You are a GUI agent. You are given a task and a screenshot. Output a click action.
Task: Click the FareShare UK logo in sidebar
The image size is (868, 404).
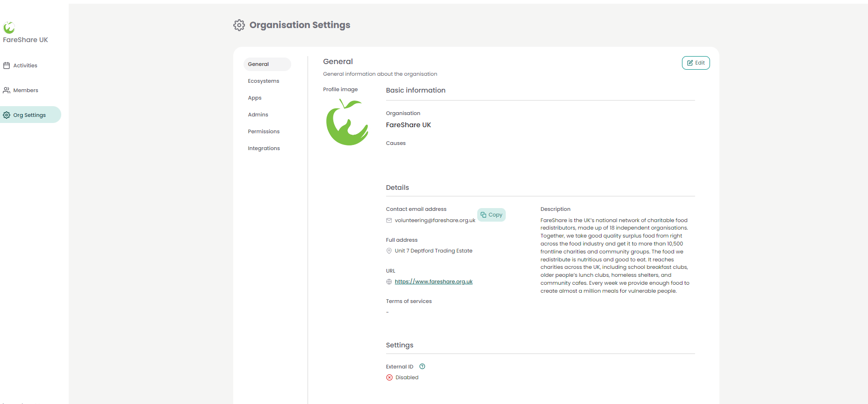pos(9,28)
